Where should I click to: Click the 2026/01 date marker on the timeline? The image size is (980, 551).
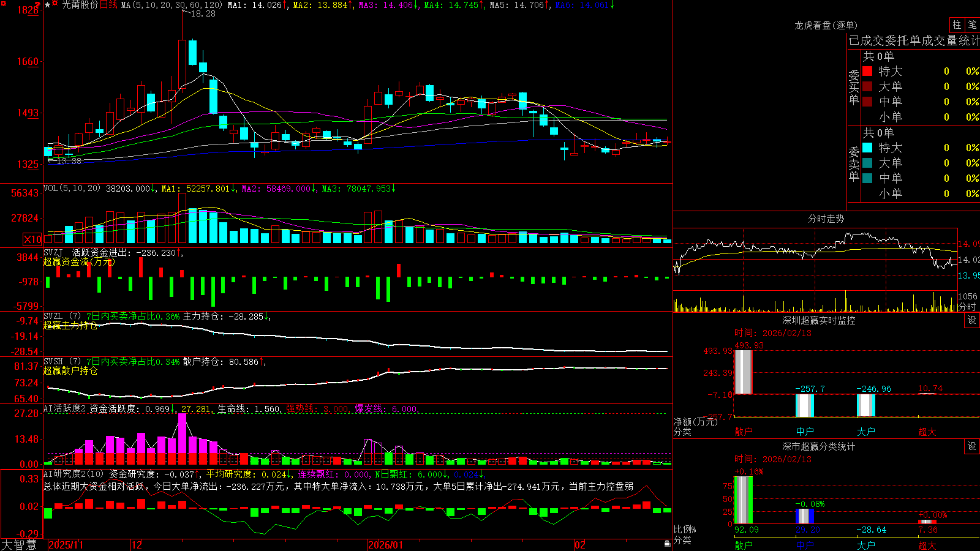386,545
